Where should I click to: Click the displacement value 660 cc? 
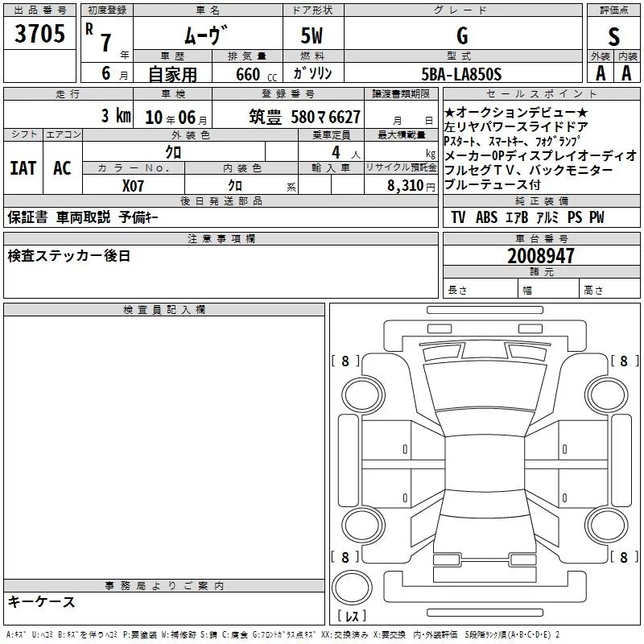pos(256,74)
